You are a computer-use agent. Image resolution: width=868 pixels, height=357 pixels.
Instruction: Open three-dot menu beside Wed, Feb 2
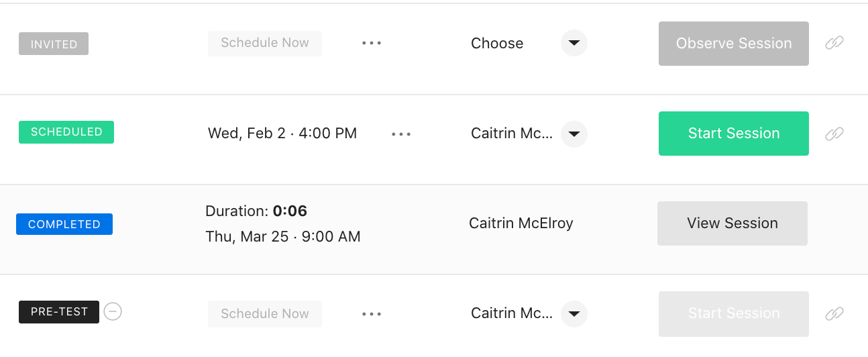[401, 134]
